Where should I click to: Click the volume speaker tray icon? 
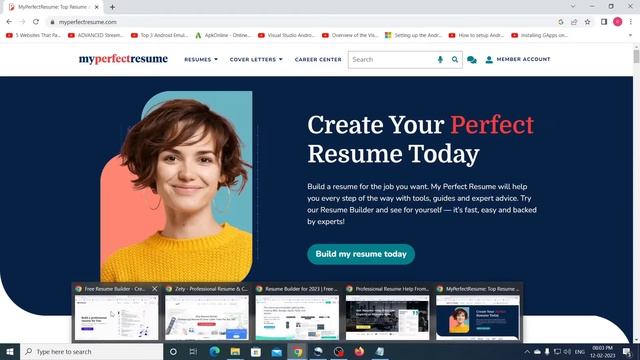tap(567, 351)
